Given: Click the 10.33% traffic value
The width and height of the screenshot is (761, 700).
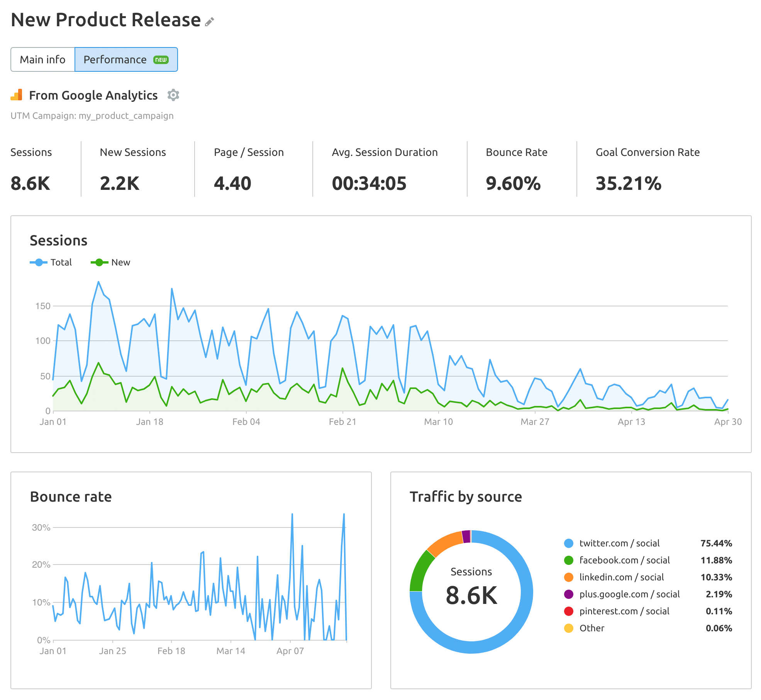Looking at the screenshot, I should click(716, 577).
